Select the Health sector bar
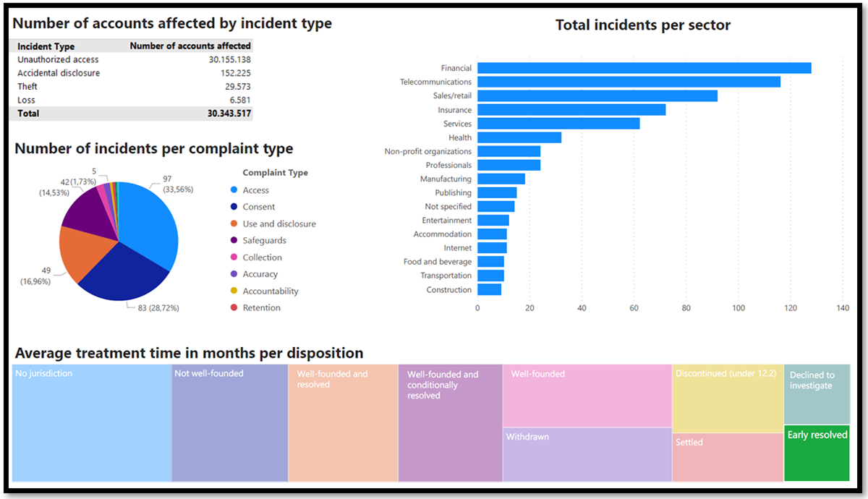 [x=519, y=137]
